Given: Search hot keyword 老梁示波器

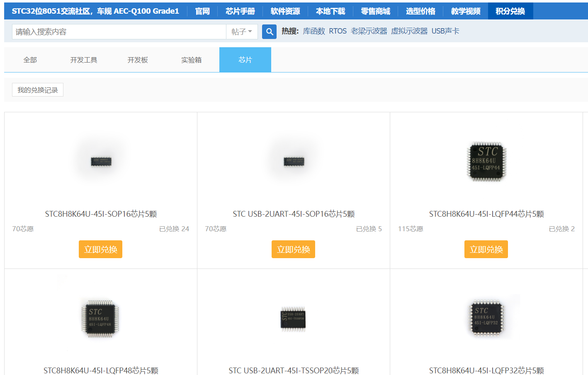Looking at the screenshot, I should pyautogui.click(x=369, y=31).
